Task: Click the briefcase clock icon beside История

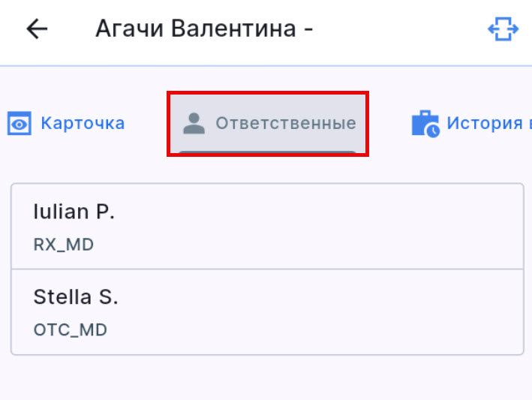Action: [425, 124]
